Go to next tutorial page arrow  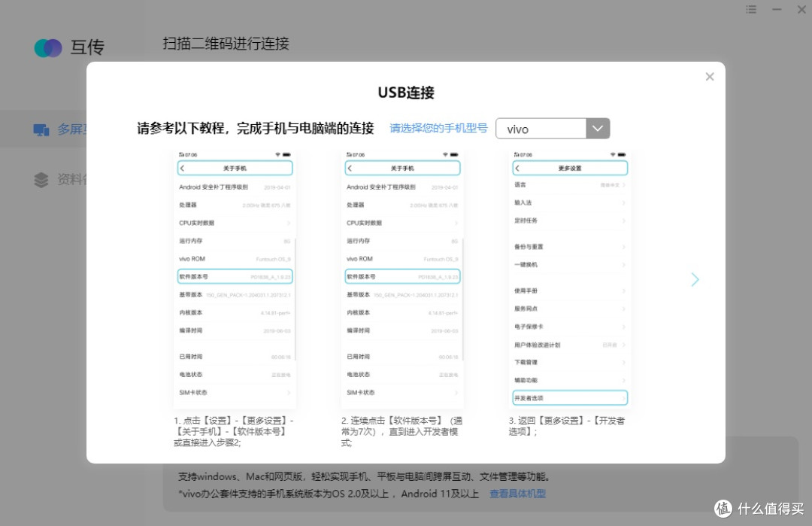(x=695, y=280)
